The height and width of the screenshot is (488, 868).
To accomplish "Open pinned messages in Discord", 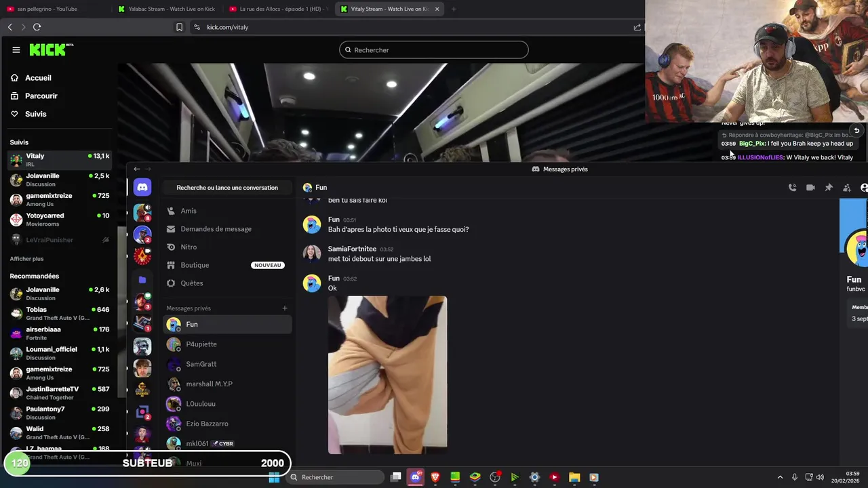I will point(829,188).
